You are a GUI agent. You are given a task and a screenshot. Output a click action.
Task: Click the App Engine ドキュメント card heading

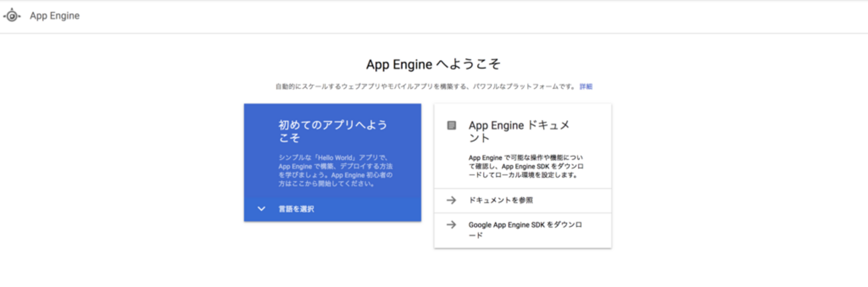coord(519,131)
